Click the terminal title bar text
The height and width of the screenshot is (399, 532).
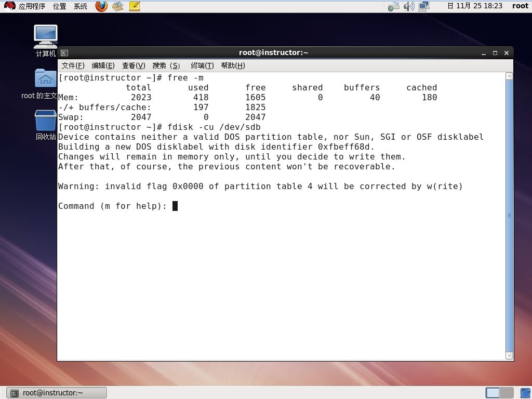pos(273,52)
